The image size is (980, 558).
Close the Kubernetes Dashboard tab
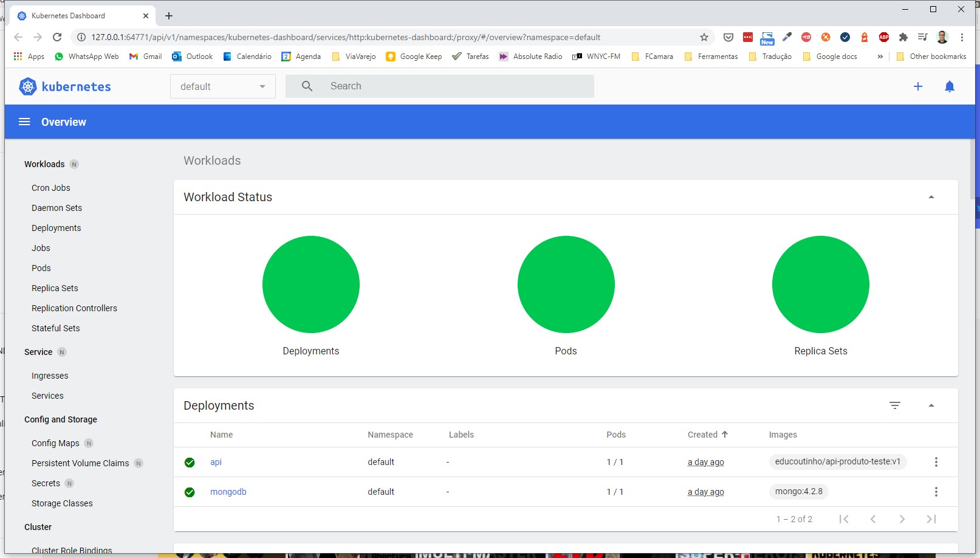tap(145, 16)
